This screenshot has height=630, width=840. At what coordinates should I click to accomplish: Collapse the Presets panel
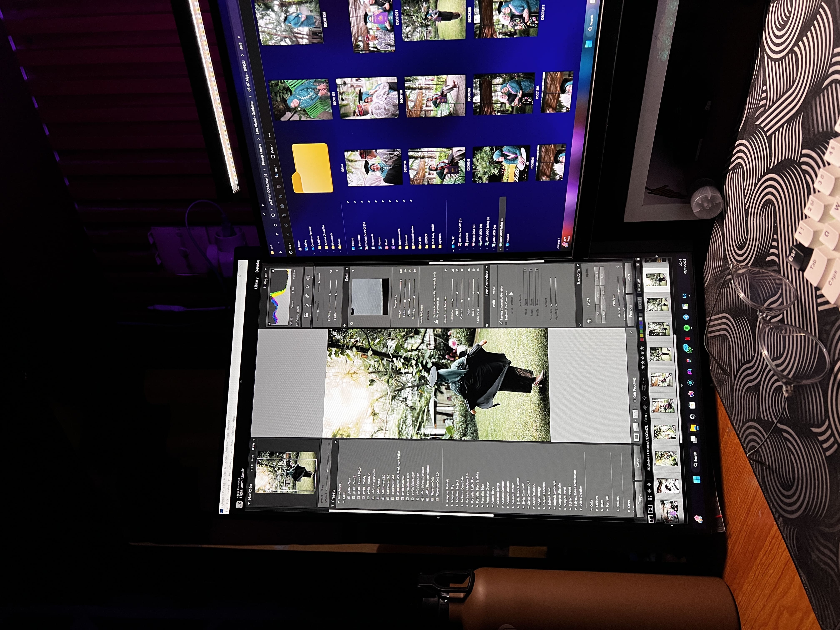[x=333, y=506]
